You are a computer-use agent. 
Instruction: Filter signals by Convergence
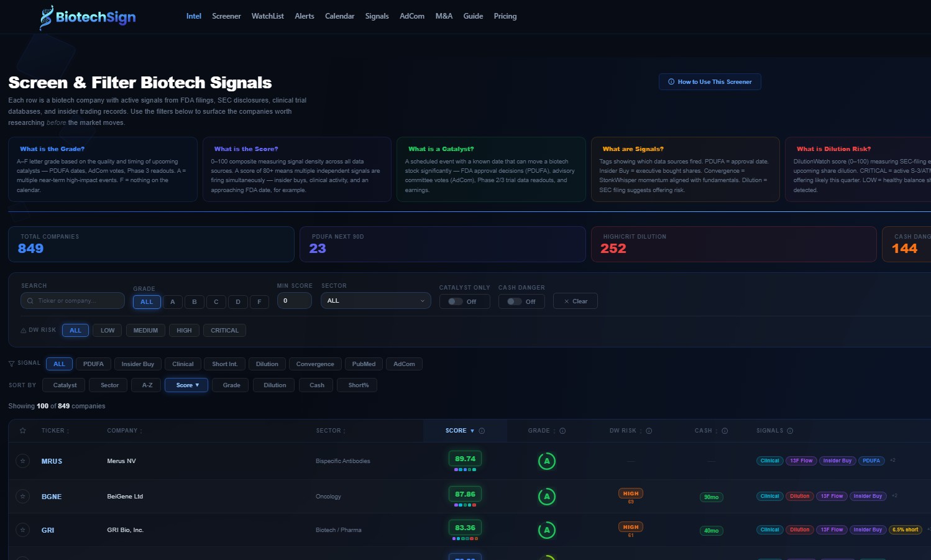(x=315, y=364)
